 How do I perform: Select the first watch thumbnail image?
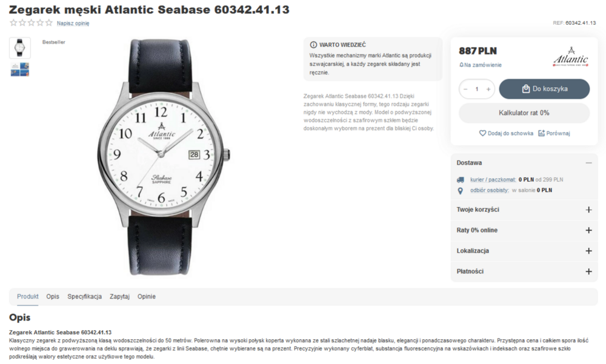click(20, 48)
